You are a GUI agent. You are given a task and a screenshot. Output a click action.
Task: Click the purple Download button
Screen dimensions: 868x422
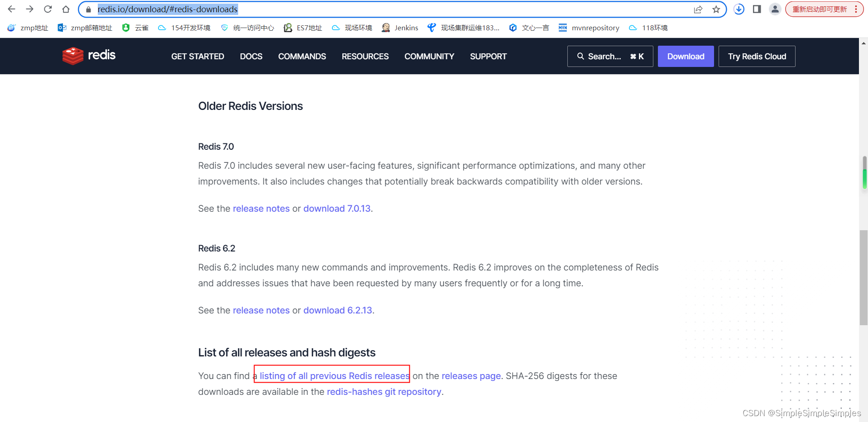click(x=686, y=57)
